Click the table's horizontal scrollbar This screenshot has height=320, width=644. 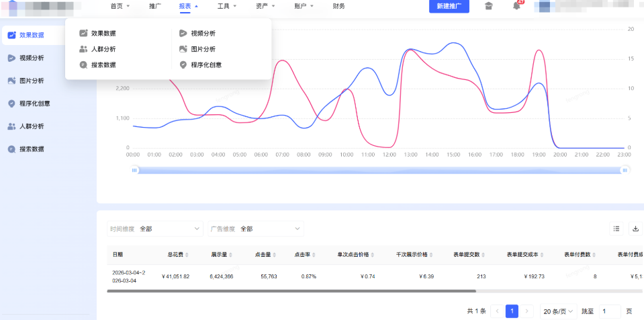(x=291, y=291)
